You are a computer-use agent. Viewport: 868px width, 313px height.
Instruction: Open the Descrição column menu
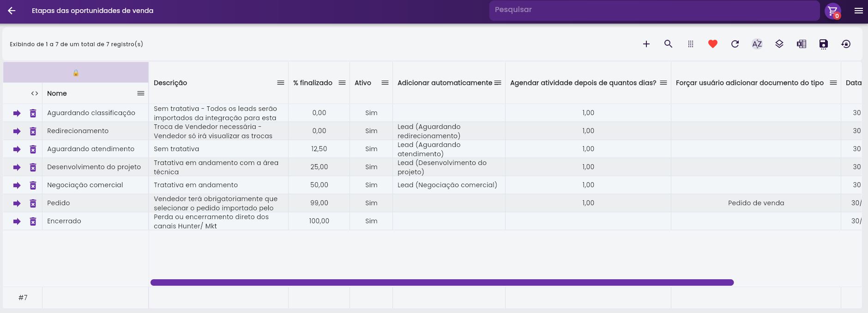pyautogui.click(x=280, y=83)
